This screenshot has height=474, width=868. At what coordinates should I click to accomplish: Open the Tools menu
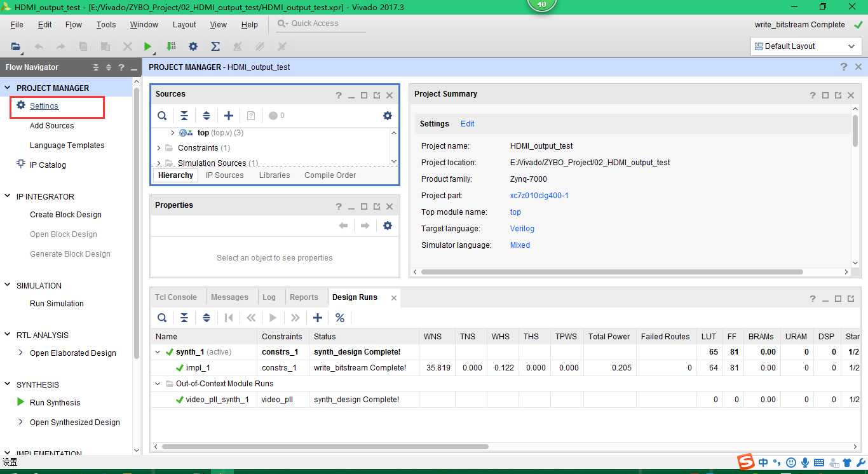[x=106, y=25]
